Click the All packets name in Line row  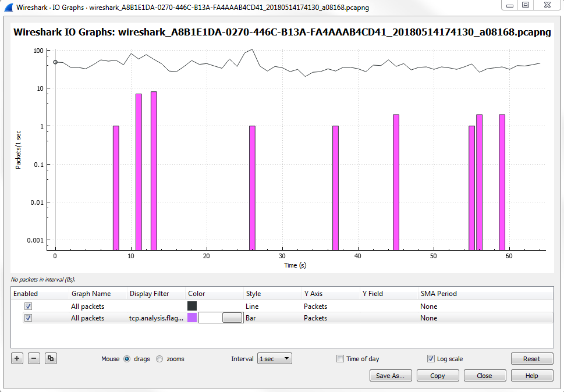[x=87, y=306]
